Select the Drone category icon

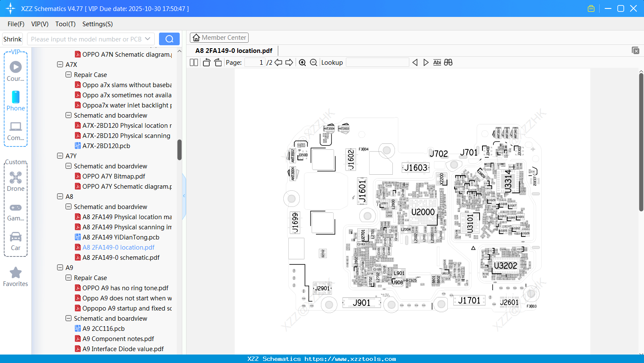pyautogui.click(x=16, y=181)
